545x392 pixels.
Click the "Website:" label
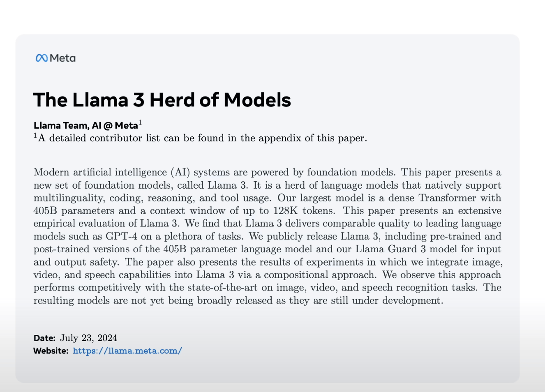point(51,350)
